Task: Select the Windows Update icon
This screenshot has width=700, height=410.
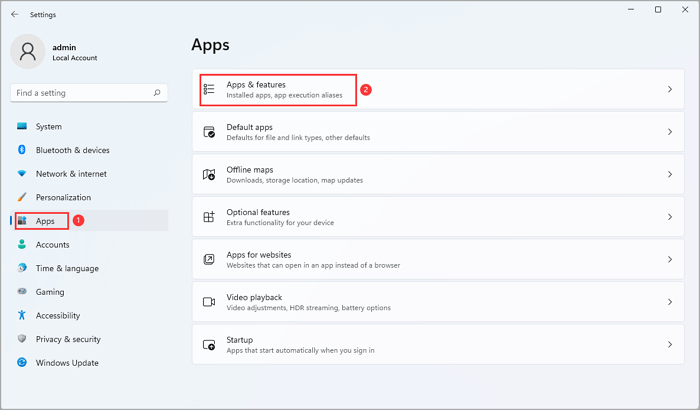Action: coord(22,362)
